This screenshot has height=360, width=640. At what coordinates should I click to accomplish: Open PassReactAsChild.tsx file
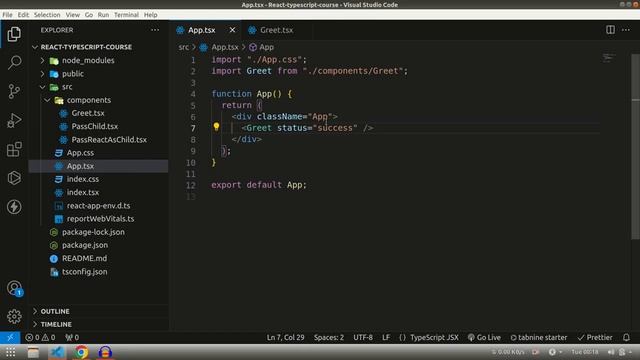(x=109, y=140)
